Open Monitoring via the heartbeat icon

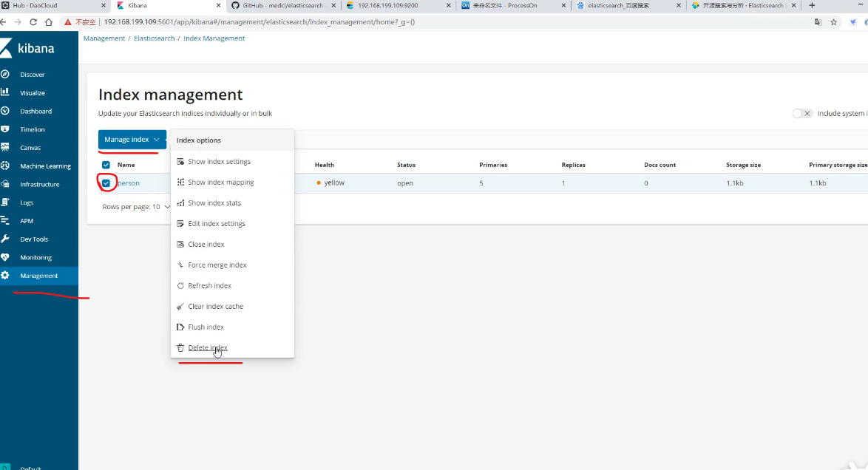point(5,257)
